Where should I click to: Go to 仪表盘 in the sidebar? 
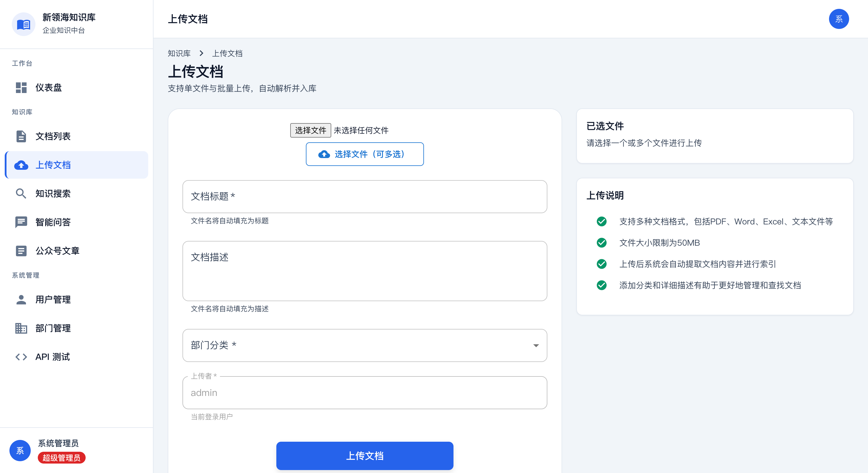(x=77, y=88)
